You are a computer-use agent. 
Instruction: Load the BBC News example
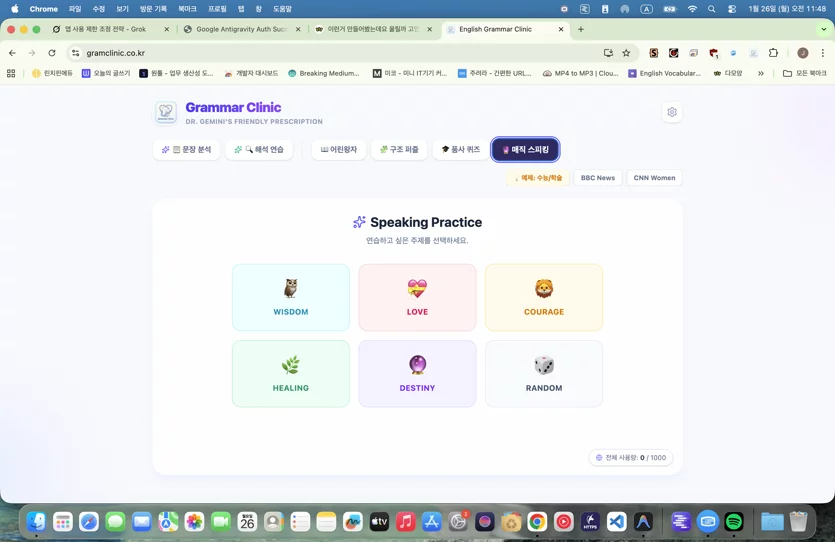click(x=597, y=178)
